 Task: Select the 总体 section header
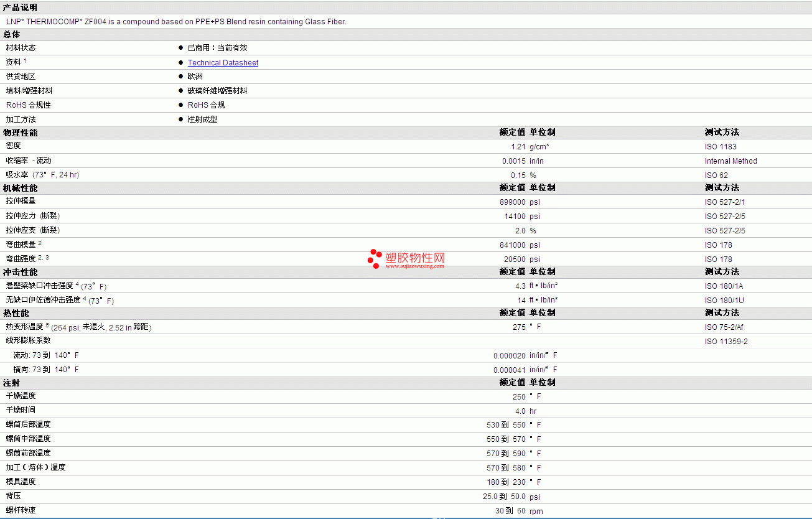click(11, 35)
